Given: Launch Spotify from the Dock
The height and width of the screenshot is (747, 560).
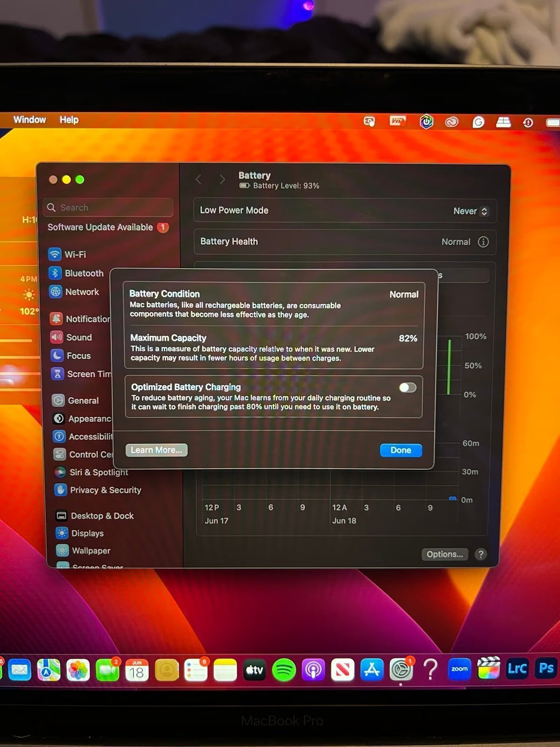Looking at the screenshot, I should (284, 670).
